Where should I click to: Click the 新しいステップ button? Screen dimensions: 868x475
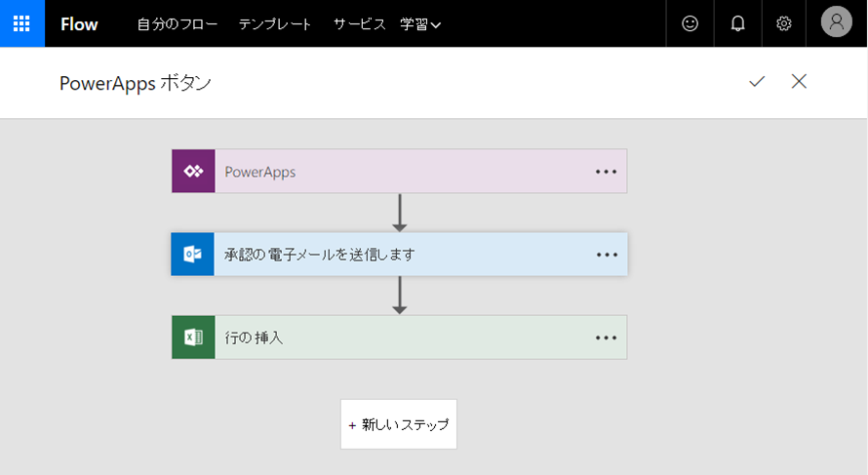point(399,424)
